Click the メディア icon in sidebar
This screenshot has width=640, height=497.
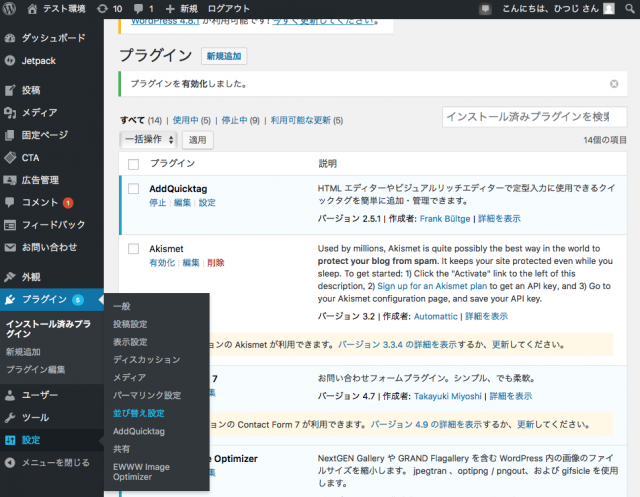tap(10, 112)
